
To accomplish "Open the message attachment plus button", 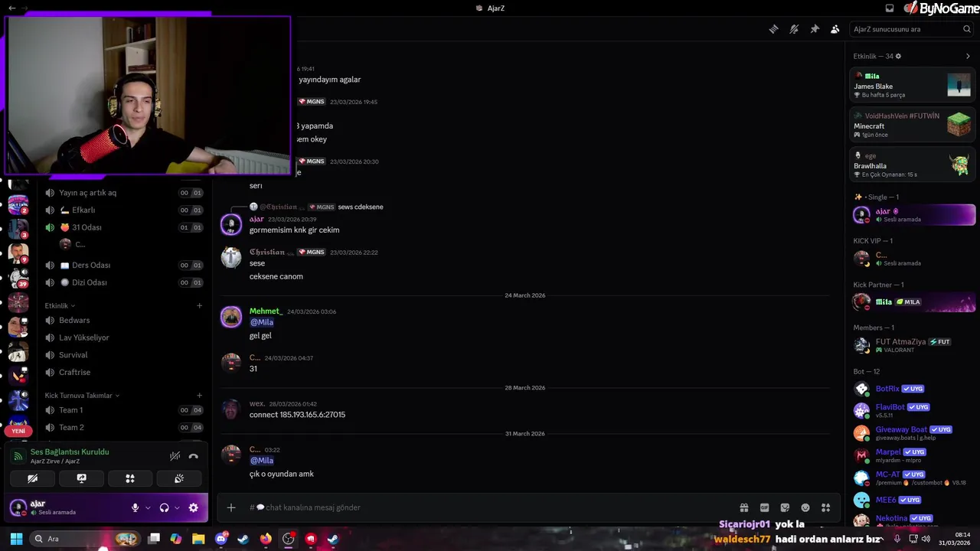I will [230, 507].
